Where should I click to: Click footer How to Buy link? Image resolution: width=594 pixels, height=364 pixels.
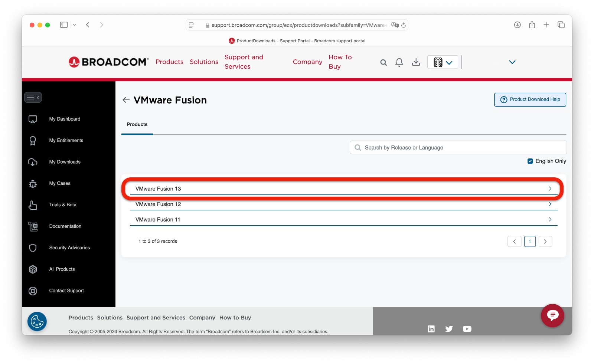[x=235, y=318]
